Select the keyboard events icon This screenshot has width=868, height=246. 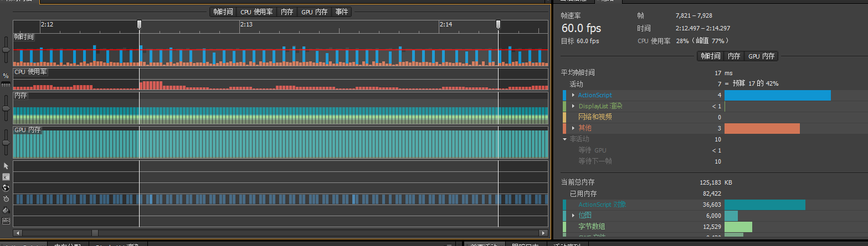pos(6,177)
